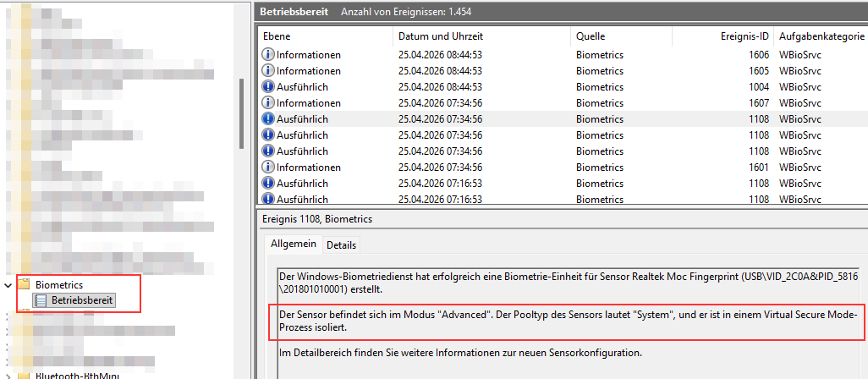Click the navigation tree vertical scrollbar thumb
The image size is (868, 379).
(241, 113)
